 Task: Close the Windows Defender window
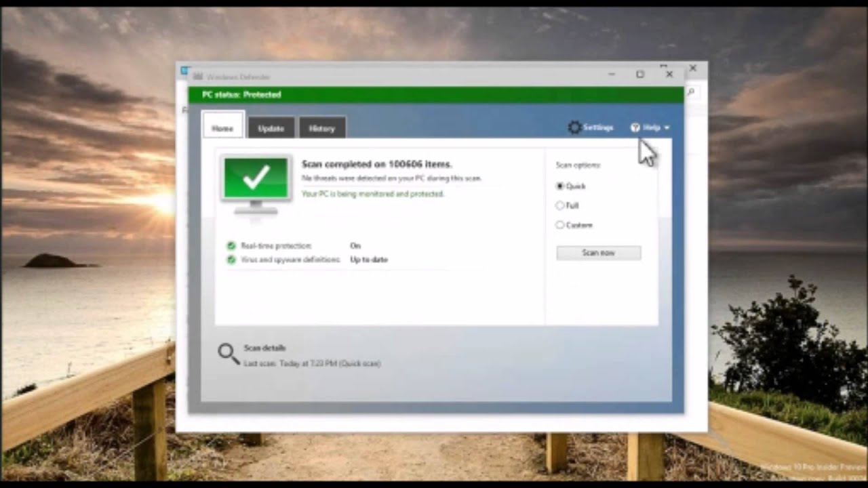click(x=669, y=75)
